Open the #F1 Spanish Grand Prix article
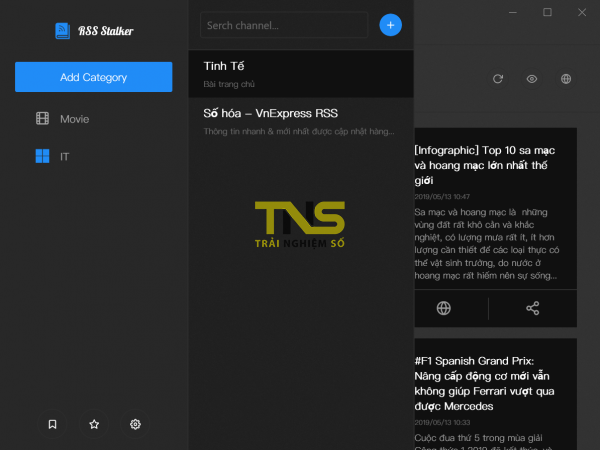 pyautogui.click(x=484, y=383)
